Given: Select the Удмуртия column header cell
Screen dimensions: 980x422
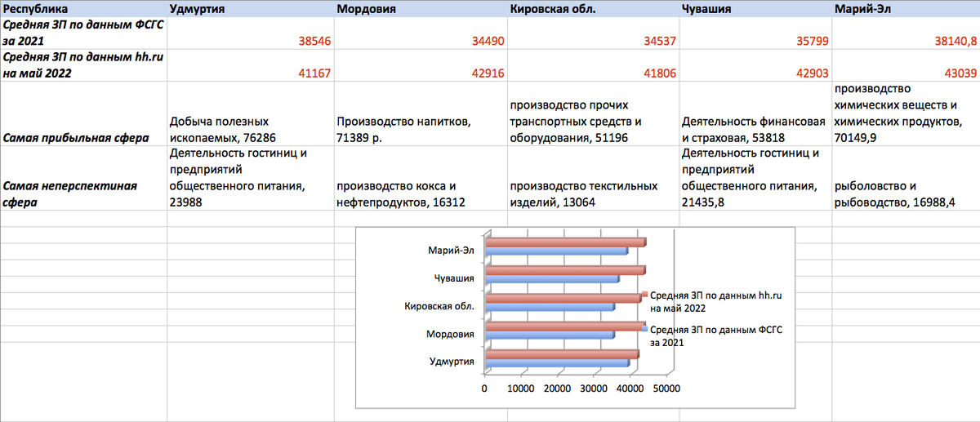Looking at the screenshot, I should point(251,8).
